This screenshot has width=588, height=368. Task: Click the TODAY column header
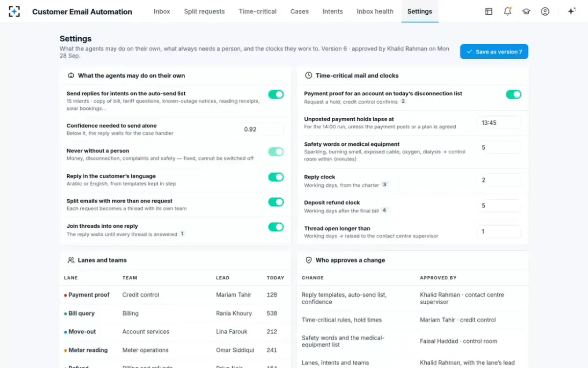275,278
